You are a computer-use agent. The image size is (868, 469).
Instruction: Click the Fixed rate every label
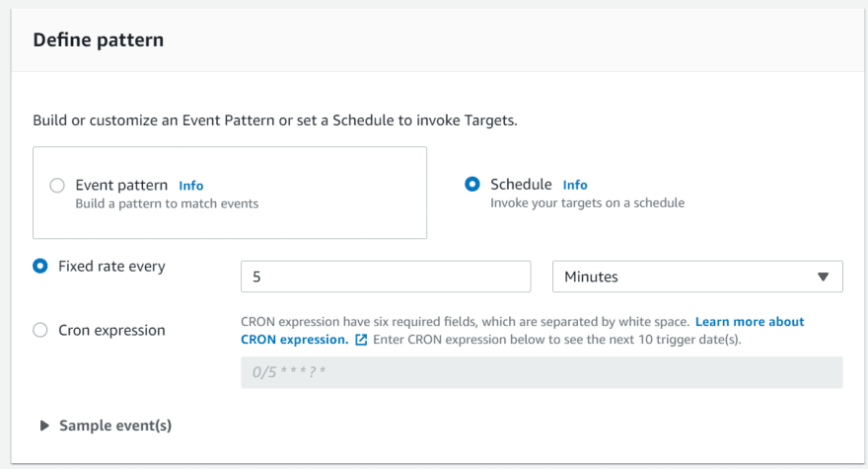(111, 267)
